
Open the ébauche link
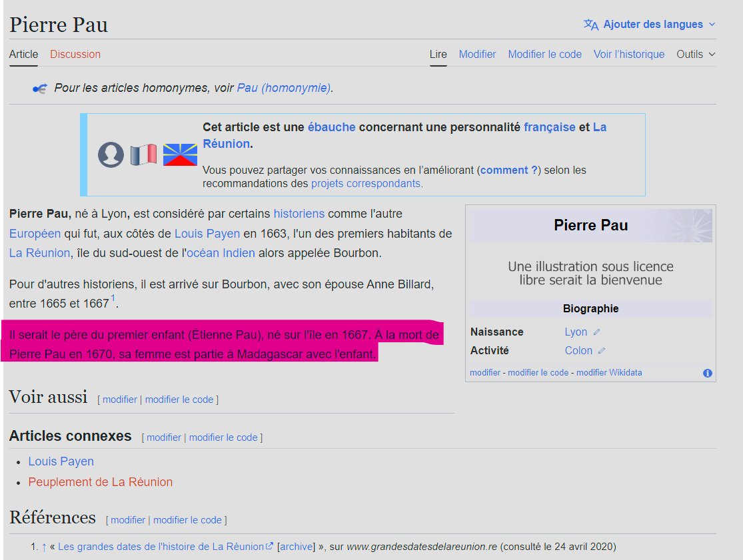click(x=332, y=127)
